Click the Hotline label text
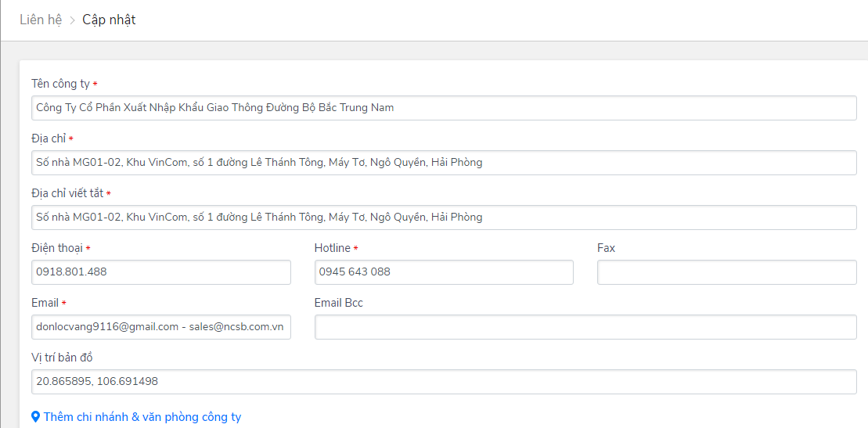Screen dimensions: 868x428 333,248
